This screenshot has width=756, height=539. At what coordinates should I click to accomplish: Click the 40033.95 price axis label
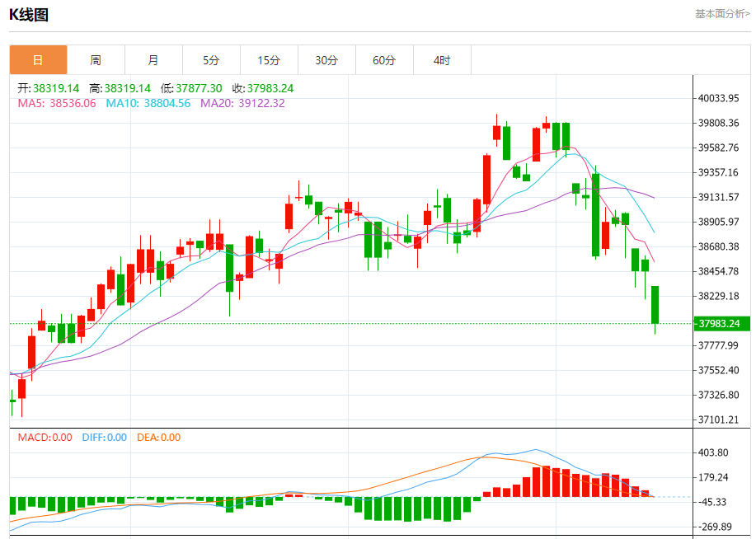pyautogui.click(x=718, y=98)
